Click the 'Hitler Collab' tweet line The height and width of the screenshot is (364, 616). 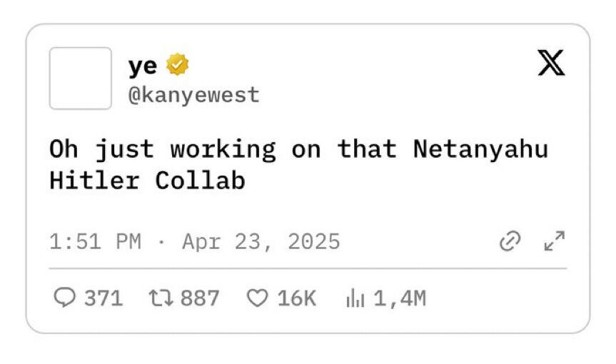point(147,181)
